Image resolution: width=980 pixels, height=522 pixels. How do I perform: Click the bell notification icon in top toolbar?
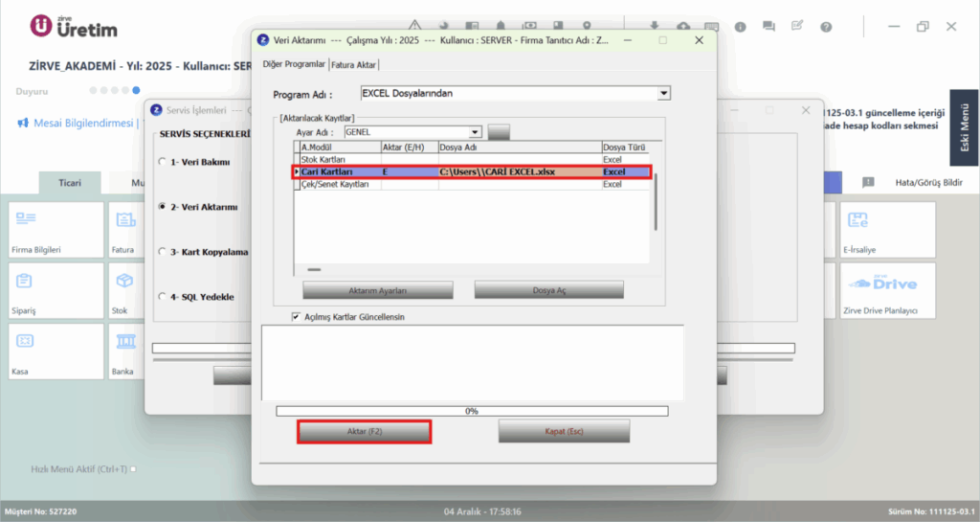pos(501,26)
